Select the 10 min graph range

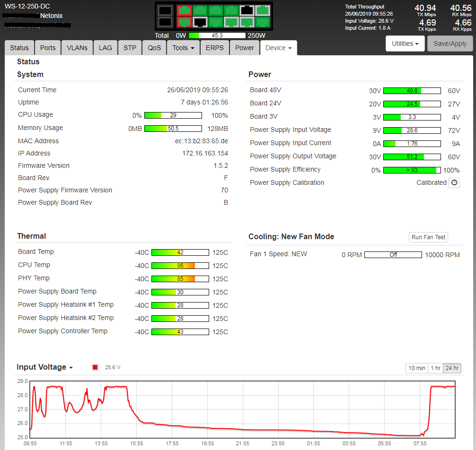pyautogui.click(x=417, y=368)
